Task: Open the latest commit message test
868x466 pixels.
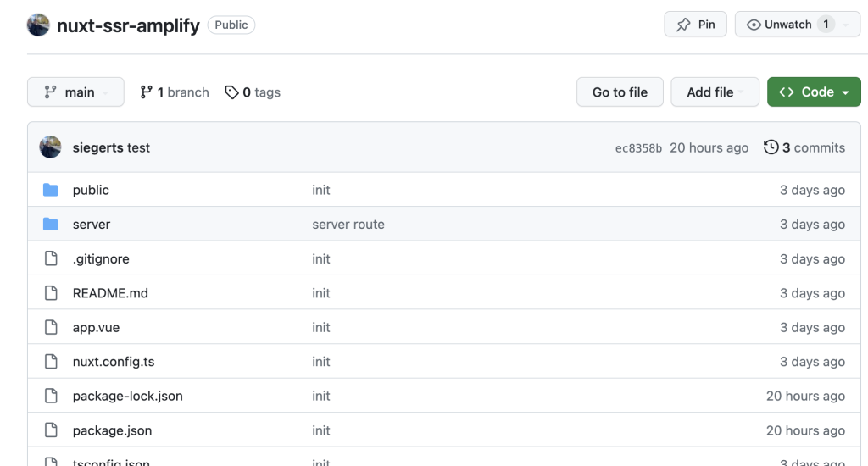Action: [x=138, y=147]
